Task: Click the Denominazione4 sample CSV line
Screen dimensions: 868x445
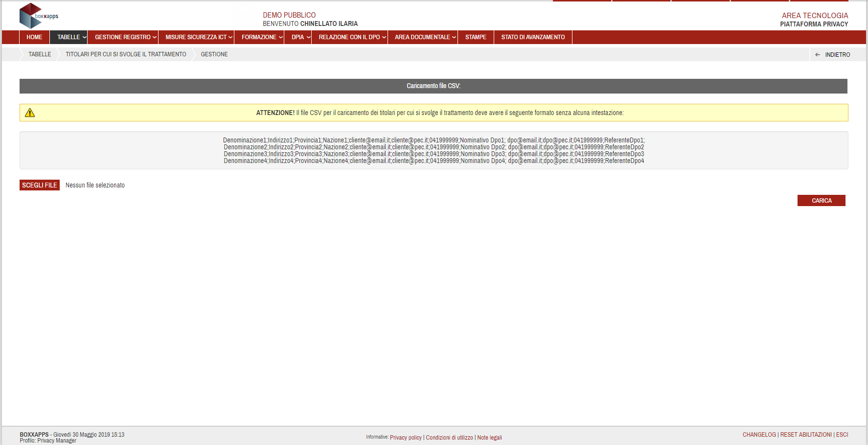Action: [434, 161]
